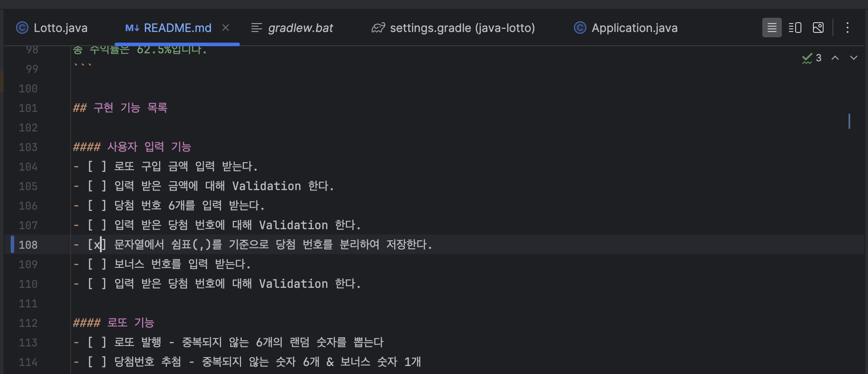Select the Preview only view mode
Screen dimensions: 868x374
point(818,28)
